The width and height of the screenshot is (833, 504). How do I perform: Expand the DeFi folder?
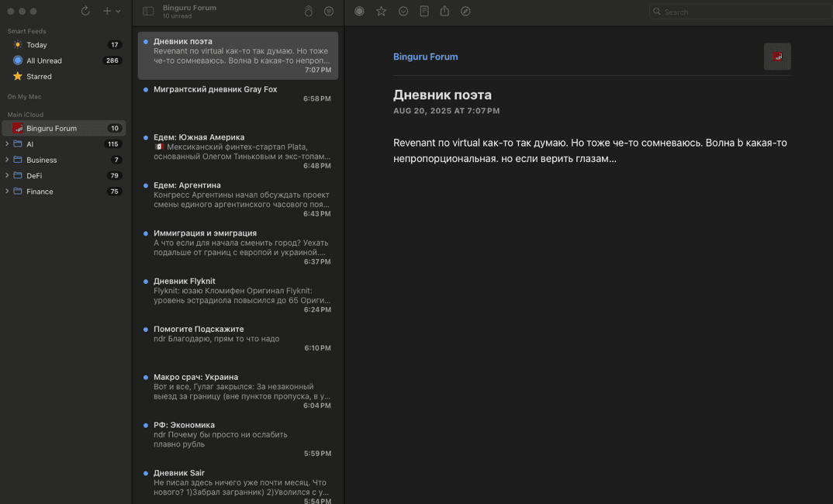point(7,176)
